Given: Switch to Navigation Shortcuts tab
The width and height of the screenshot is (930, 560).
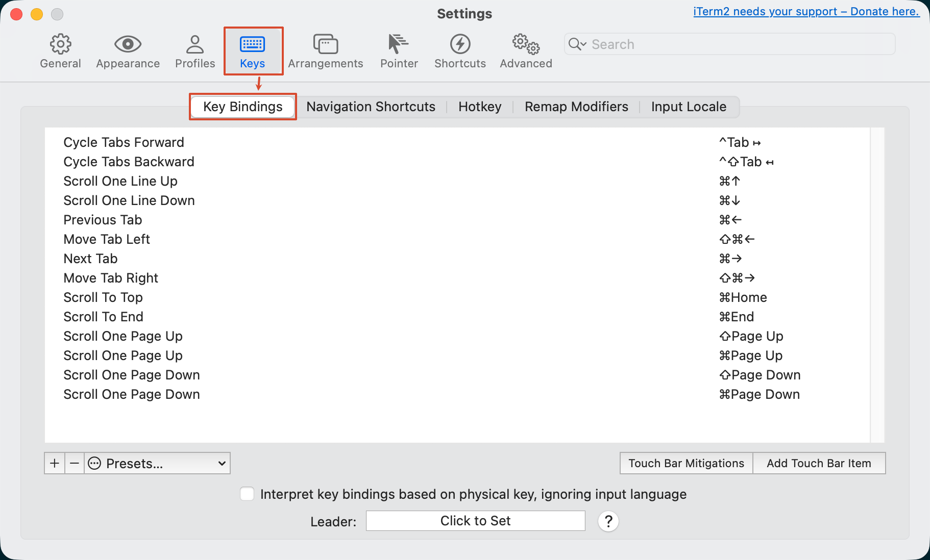Looking at the screenshot, I should point(371,107).
